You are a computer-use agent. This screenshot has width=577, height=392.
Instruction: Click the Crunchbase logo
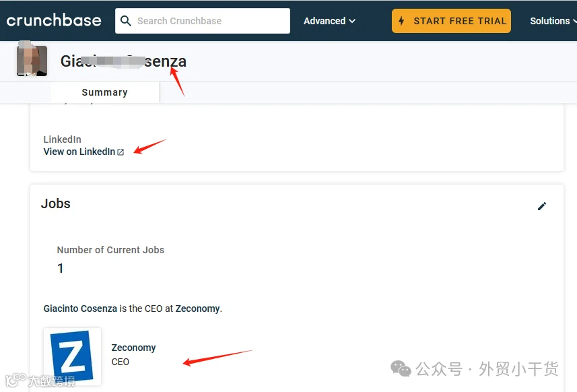(54, 20)
